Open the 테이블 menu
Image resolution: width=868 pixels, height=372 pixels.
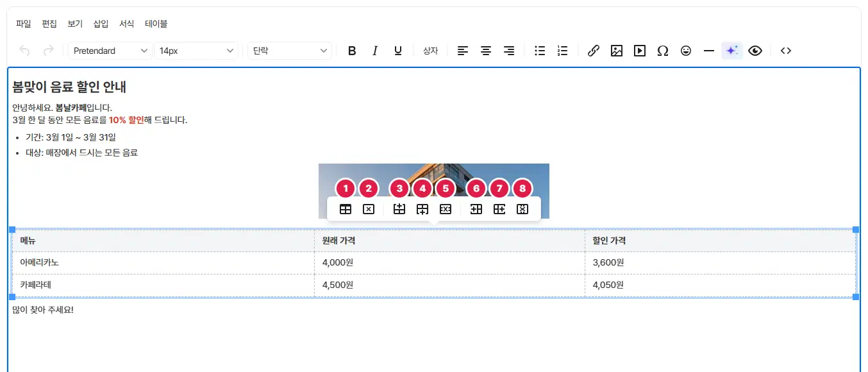156,24
